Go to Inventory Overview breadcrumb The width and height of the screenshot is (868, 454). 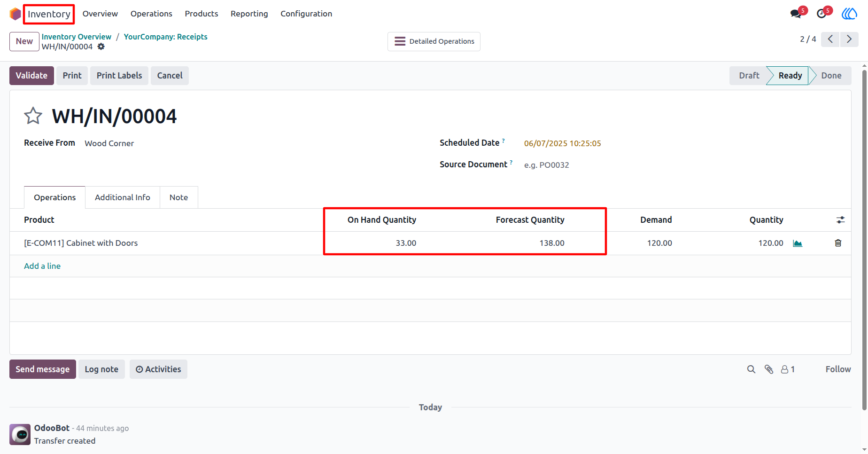(x=77, y=37)
